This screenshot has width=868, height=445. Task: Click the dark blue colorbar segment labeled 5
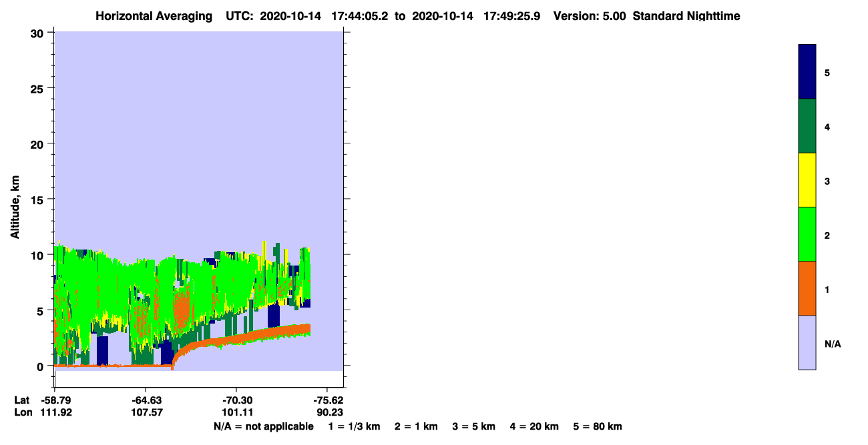tap(807, 72)
